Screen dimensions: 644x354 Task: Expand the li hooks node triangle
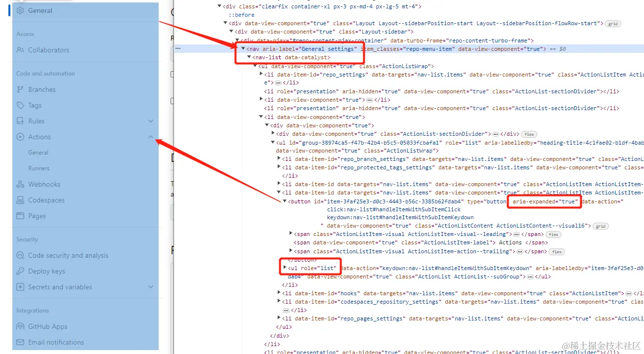[279, 293]
